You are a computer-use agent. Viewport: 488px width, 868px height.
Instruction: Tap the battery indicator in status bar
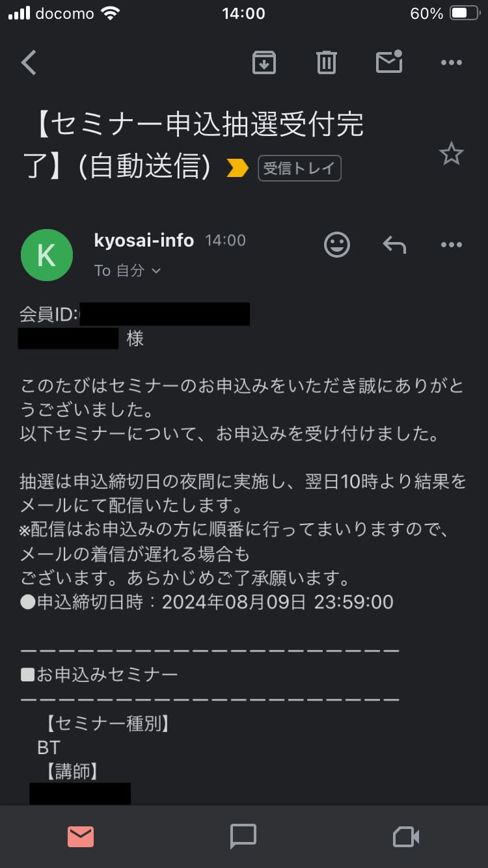[465, 14]
